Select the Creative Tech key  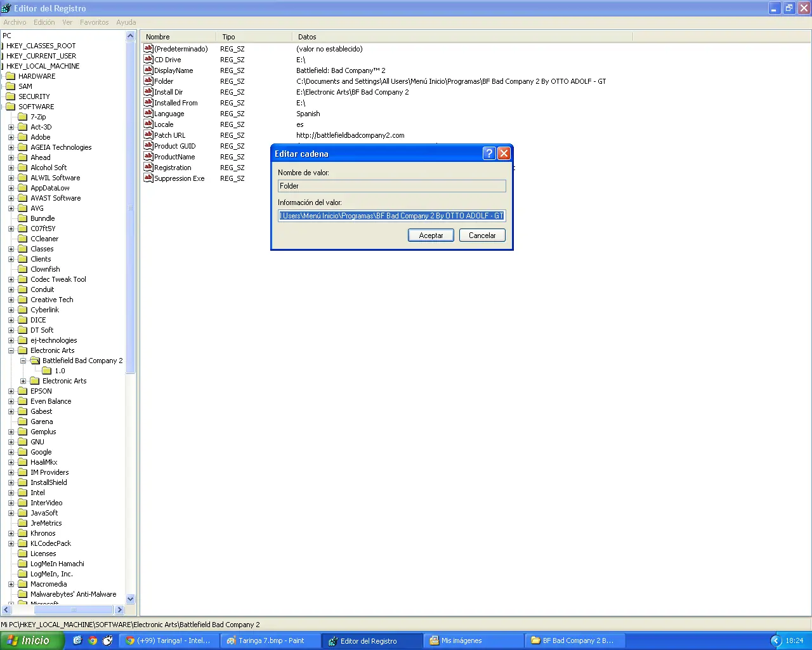tap(52, 300)
